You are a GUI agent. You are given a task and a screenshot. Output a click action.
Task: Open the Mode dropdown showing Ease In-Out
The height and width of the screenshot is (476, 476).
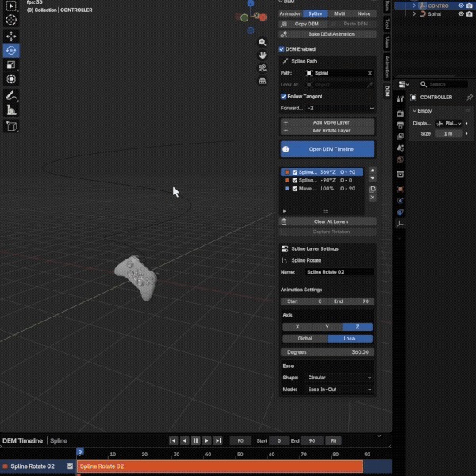coord(339,390)
